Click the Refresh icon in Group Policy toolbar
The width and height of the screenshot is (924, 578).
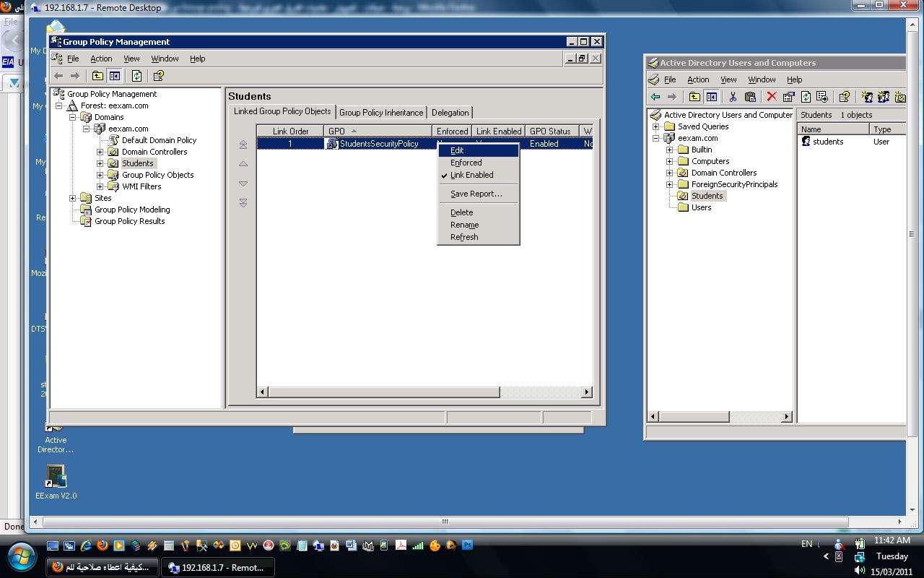[x=136, y=76]
